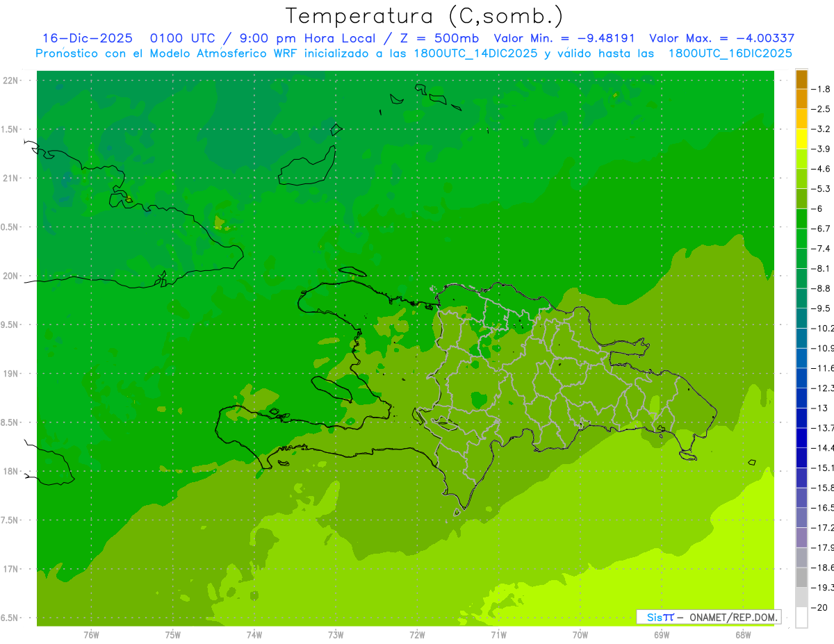Click the '-7.4' colorbar label
The width and height of the screenshot is (834, 644).
point(822,248)
